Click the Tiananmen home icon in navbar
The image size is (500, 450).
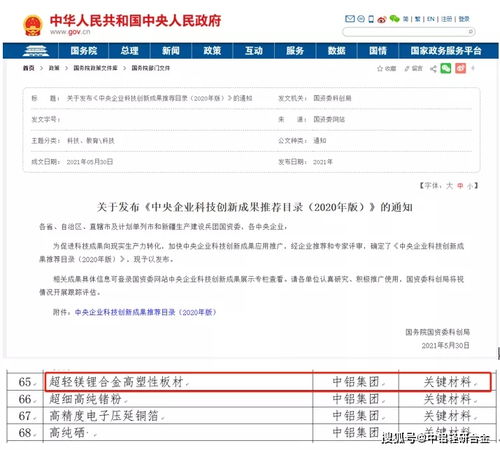(x=35, y=51)
